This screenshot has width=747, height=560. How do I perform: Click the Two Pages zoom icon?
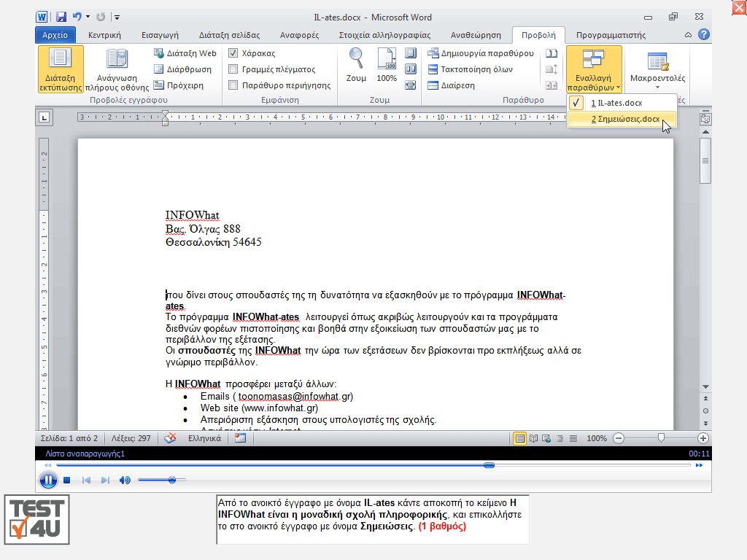pos(410,69)
